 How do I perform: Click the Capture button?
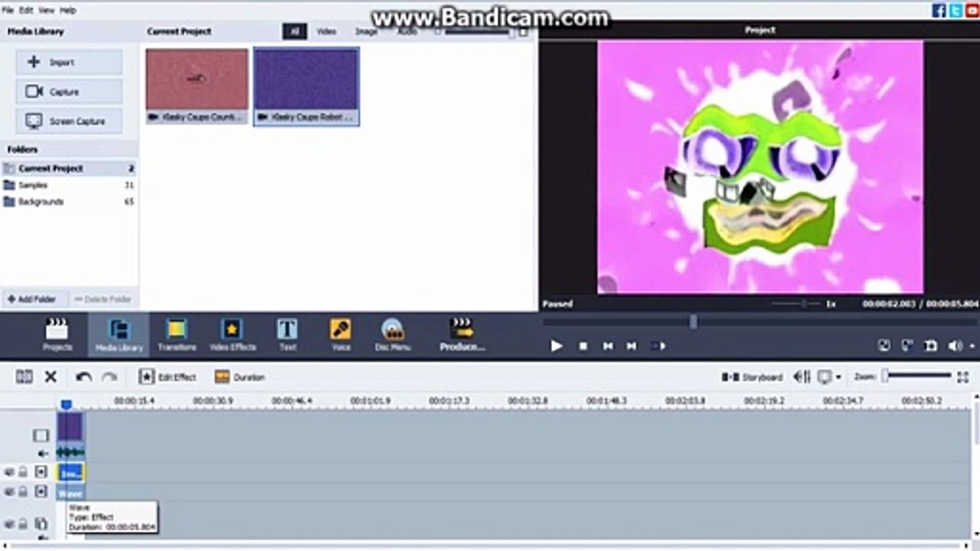(69, 92)
